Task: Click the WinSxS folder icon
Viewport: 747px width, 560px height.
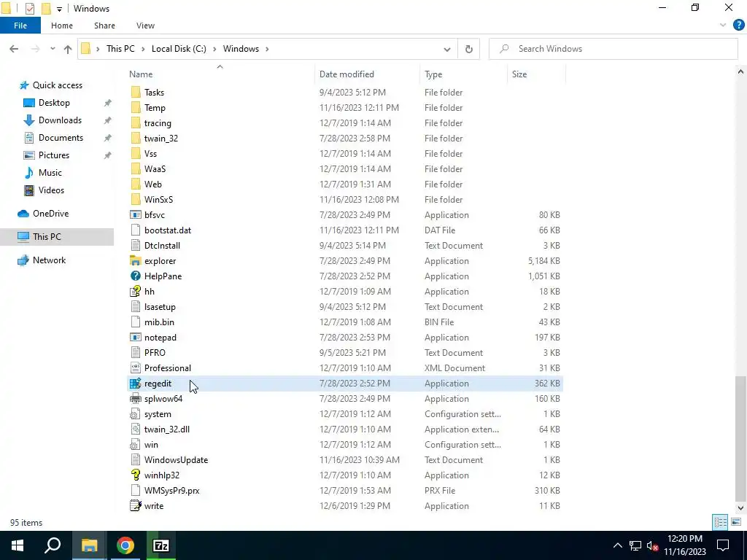Action: (135, 200)
